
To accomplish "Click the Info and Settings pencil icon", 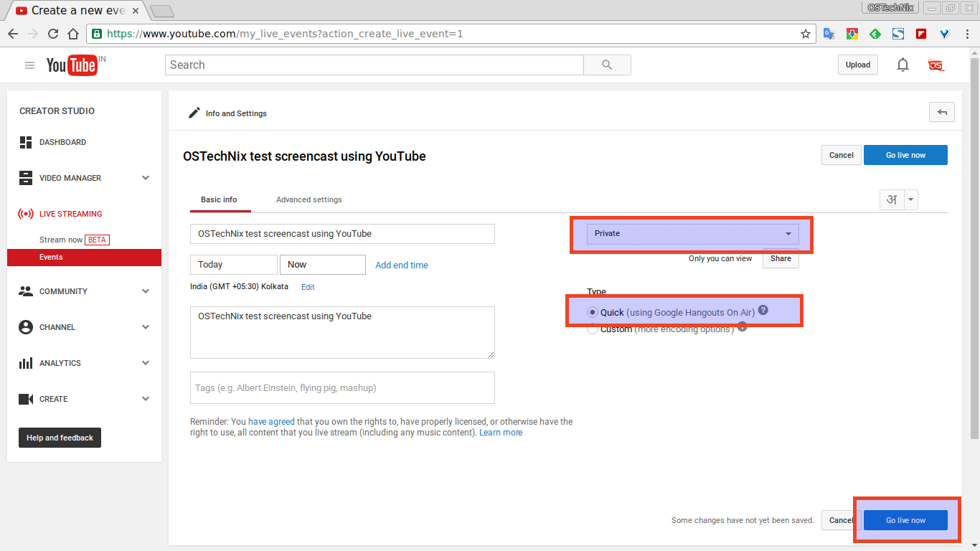I will point(194,113).
